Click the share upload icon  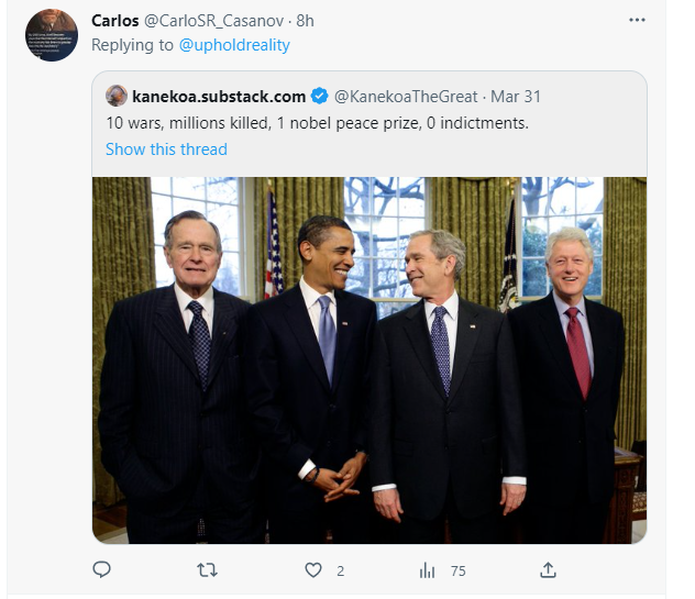tap(547, 570)
